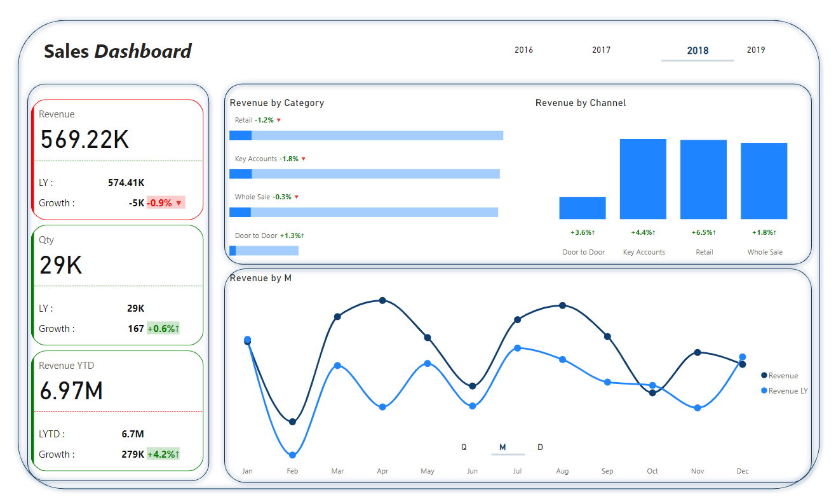Viewport: 836px width, 504px height.
Task: Select the 2016 year tab
Action: [523, 50]
